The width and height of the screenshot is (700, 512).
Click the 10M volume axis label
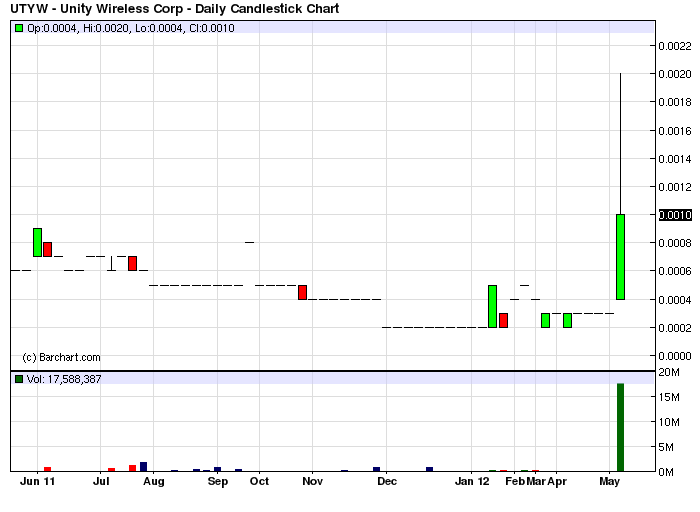[669, 422]
